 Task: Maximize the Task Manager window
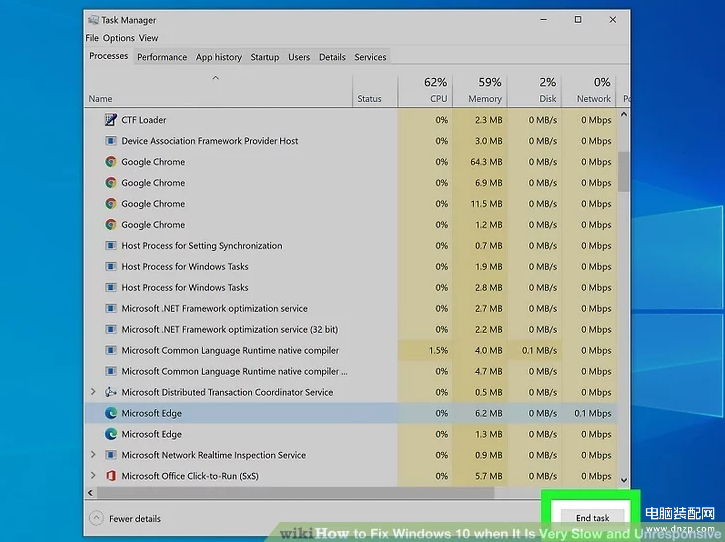click(578, 19)
